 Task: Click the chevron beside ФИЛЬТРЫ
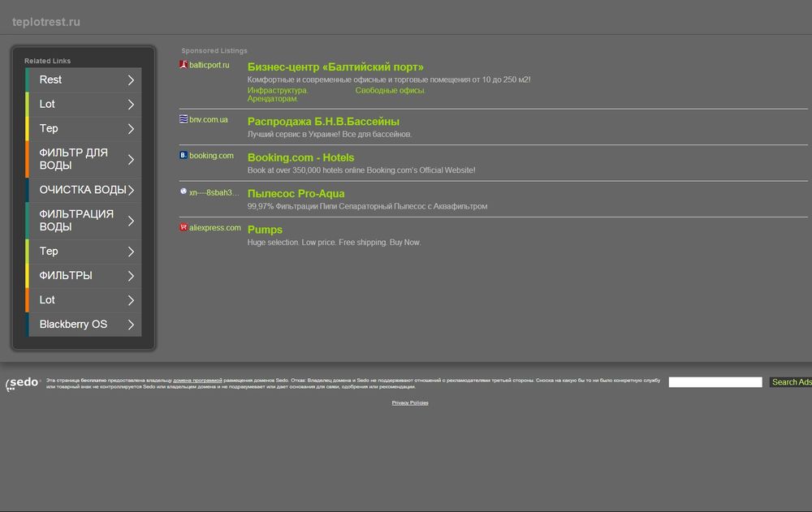click(x=131, y=276)
